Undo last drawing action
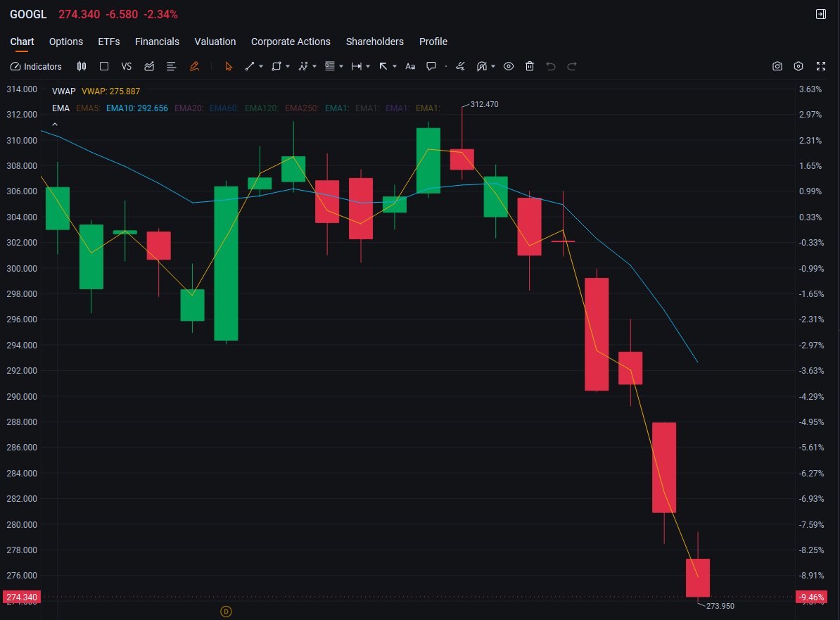Viewport: 840px width, 620px height. point(551,66)
